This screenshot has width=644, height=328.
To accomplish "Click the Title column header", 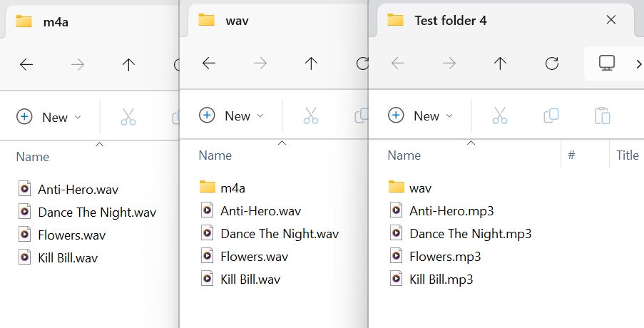I will 628,155.
